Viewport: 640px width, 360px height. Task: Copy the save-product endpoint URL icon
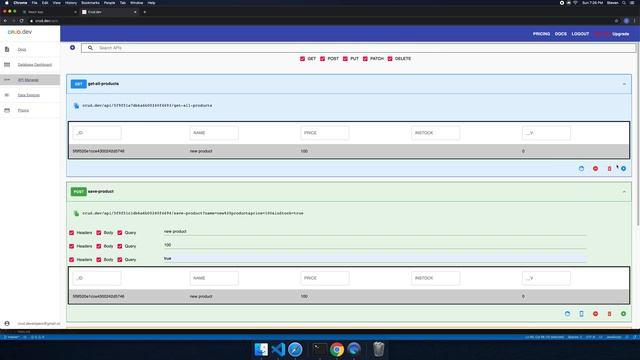[76, 213]
